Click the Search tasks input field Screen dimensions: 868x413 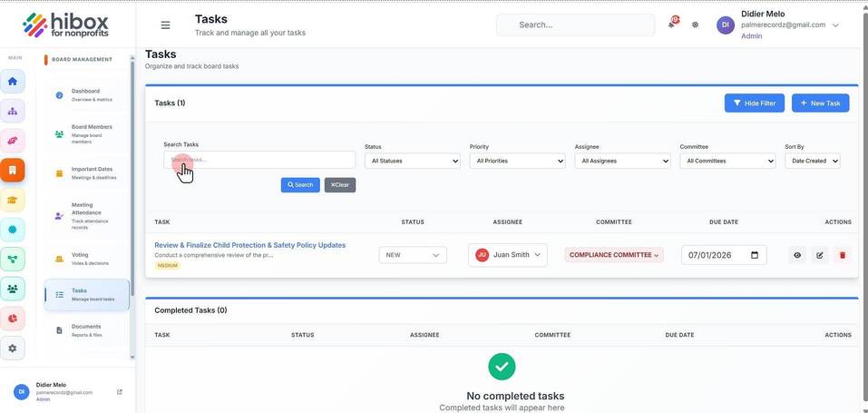(x=259, y=160)
